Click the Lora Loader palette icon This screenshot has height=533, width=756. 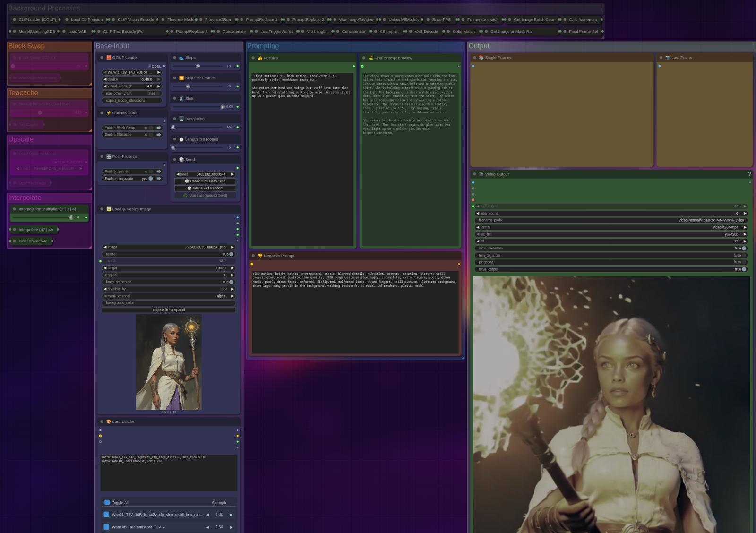[x=109, y=421]
